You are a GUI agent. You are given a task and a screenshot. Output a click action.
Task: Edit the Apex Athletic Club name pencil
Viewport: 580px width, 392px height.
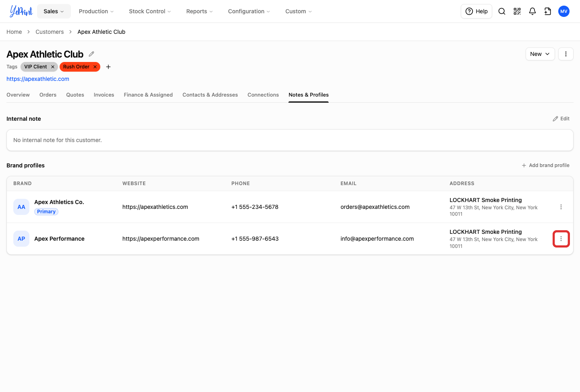(x=91, y=54)
